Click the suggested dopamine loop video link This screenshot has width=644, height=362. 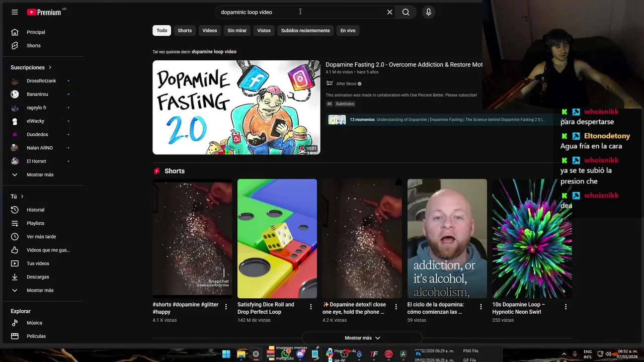click(214, 52)
